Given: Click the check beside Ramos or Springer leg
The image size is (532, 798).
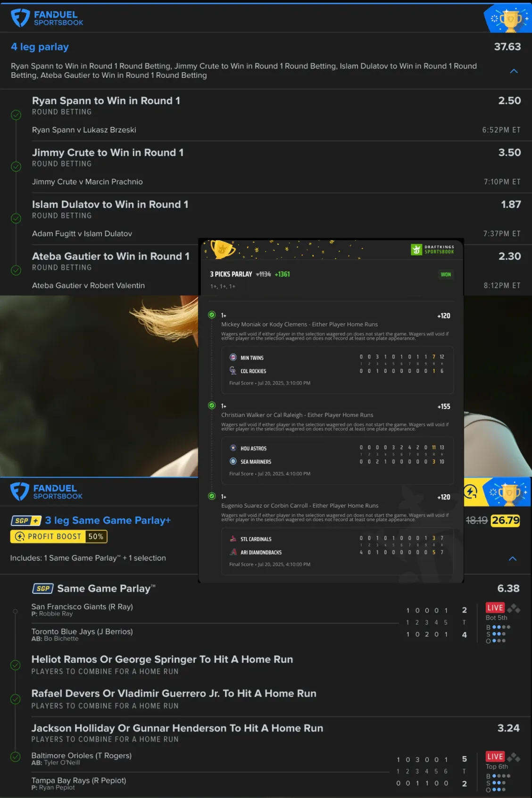Looking at the screenshot, I should pyautogui.click(x=16, y=665).
